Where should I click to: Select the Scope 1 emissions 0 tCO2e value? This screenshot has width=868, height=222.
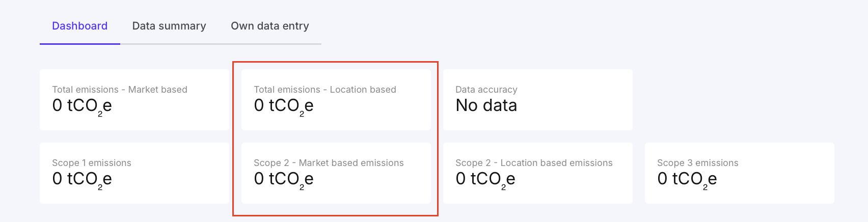(82, 179)
